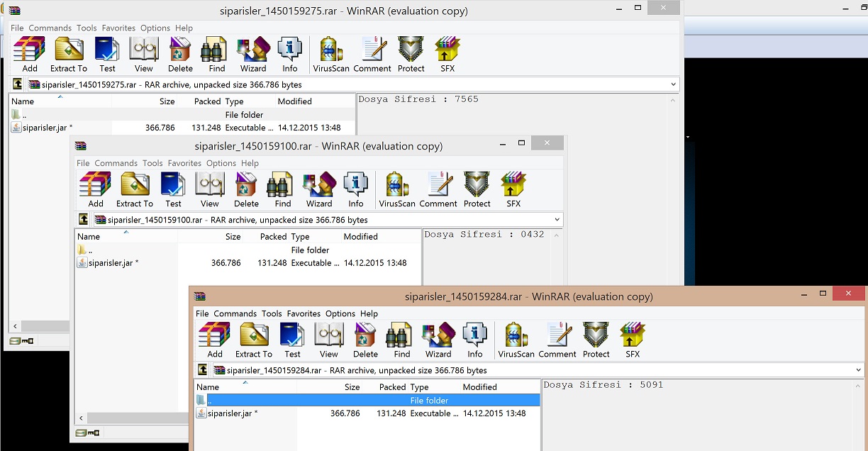This screenshot has height=451, width=868.
Task: Open Options menu in siparisler_1450159275 window
Action: pyautogui.click(x=155, y=28)
